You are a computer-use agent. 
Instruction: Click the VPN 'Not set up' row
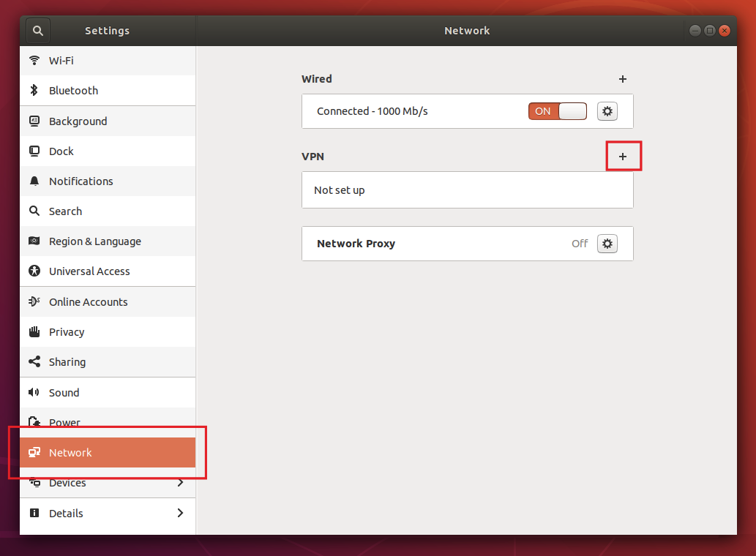[467, 190]
